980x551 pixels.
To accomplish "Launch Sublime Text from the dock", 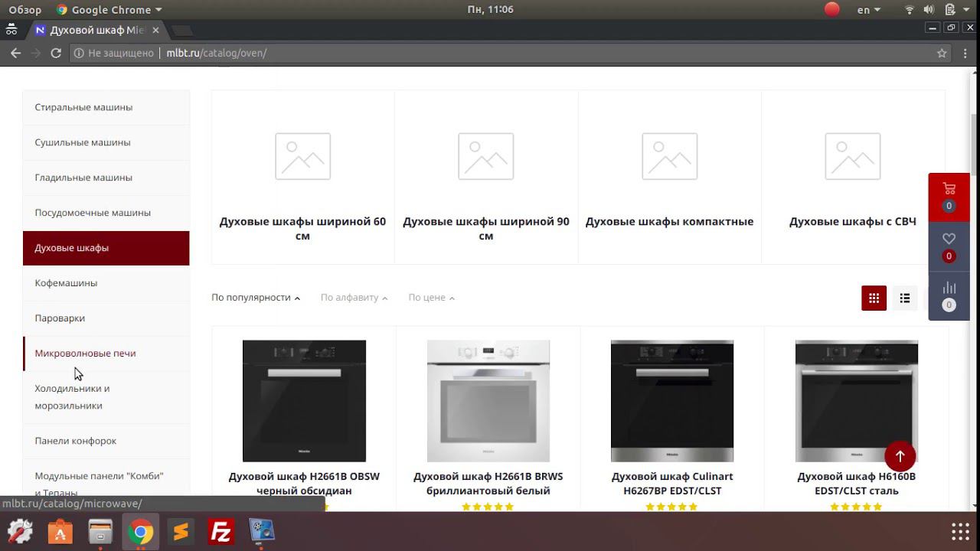I will (x=181, y=531).
